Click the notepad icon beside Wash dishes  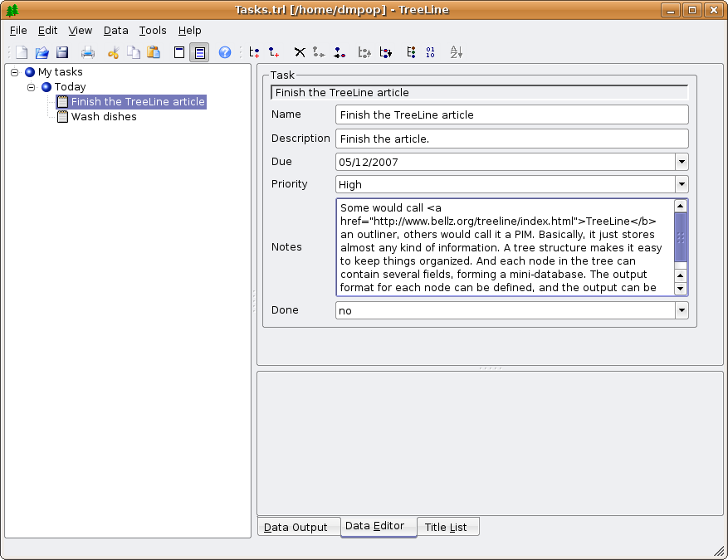pyautogui.click(x=62, y=116)
